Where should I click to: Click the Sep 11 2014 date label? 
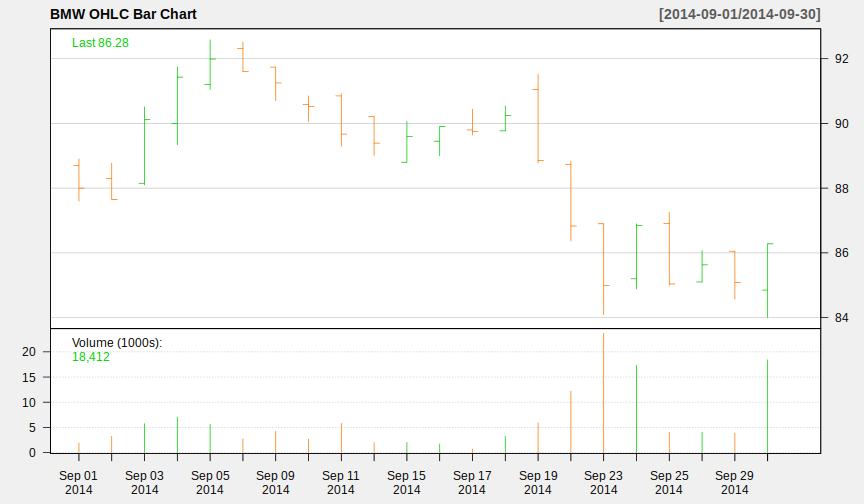[341, 483]
